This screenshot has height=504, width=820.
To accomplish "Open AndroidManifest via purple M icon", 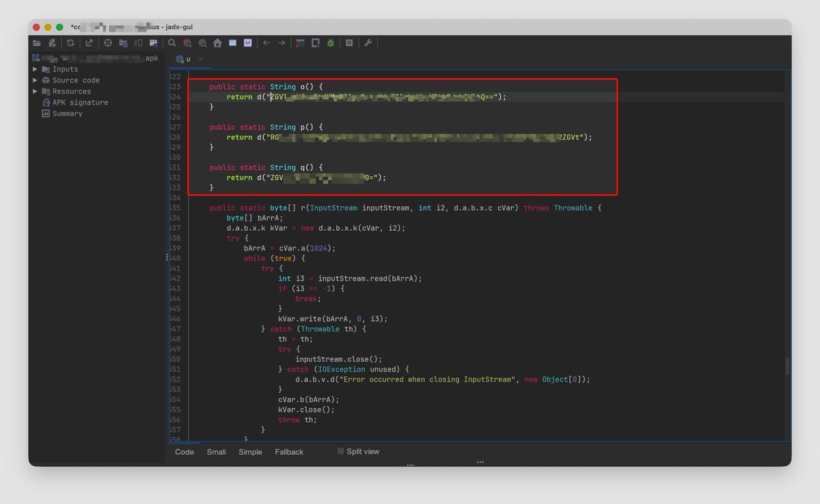I will click(x=247, y=43).
